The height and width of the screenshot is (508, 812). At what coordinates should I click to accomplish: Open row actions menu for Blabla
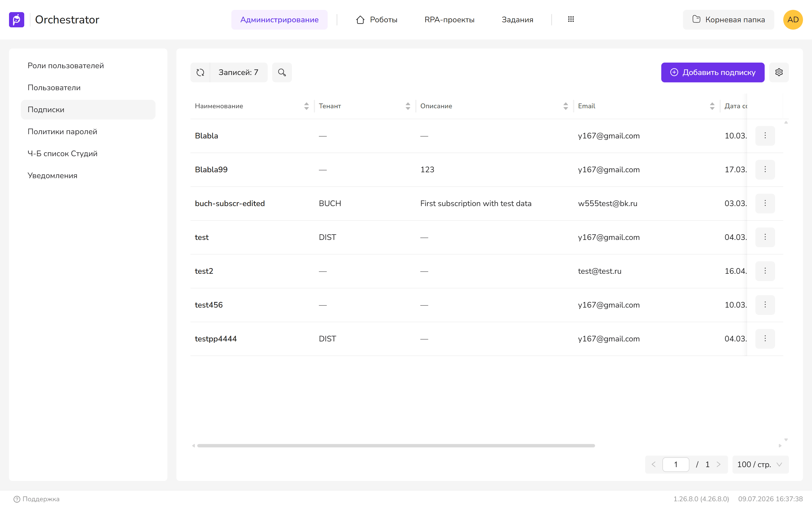[x=765, y=136]
